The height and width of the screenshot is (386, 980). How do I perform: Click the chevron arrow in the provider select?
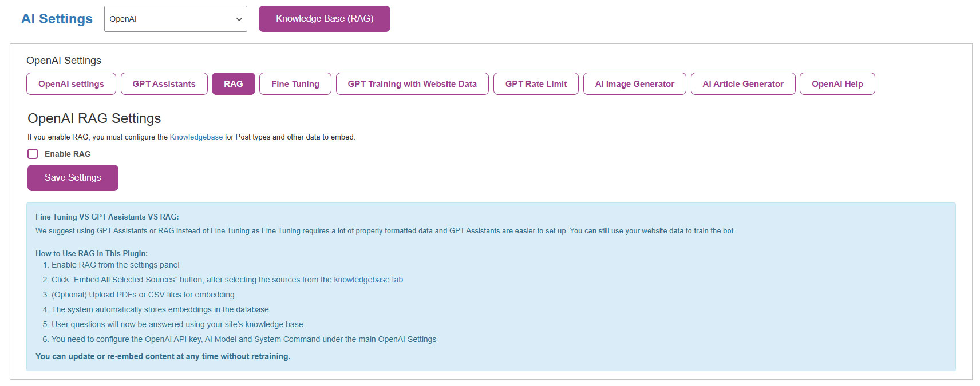[x=239, y=19]
